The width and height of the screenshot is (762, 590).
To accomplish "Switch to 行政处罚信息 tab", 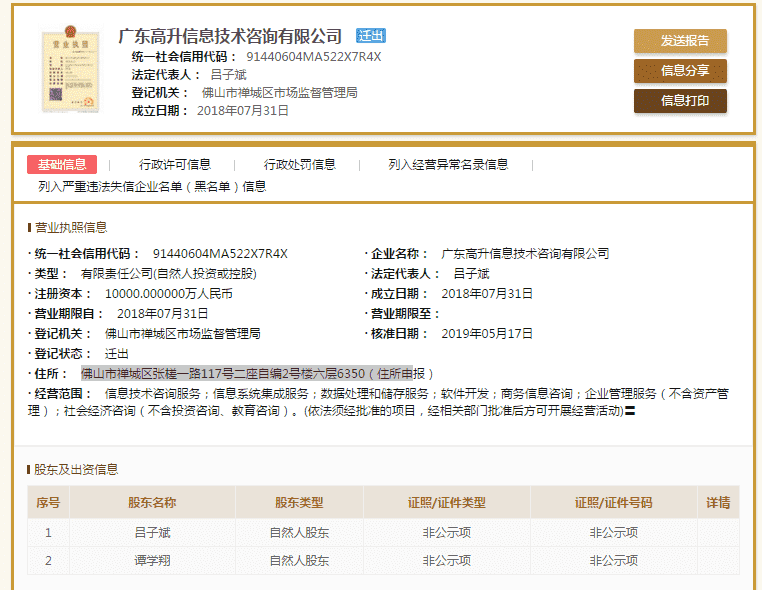I will [x=299, y=165].
